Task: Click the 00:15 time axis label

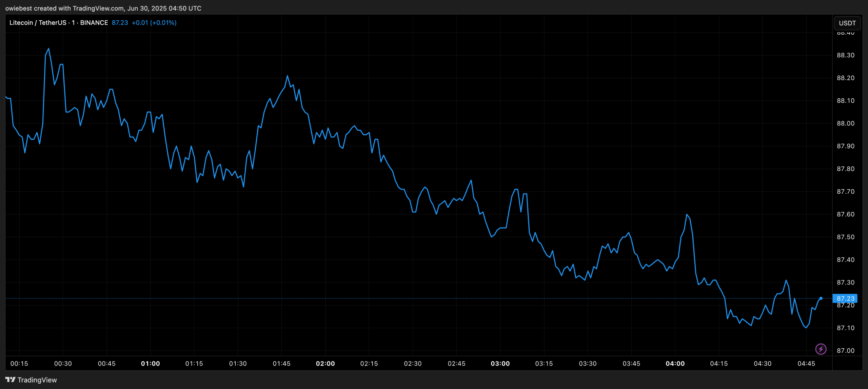Action: click(x=19, y=364)
